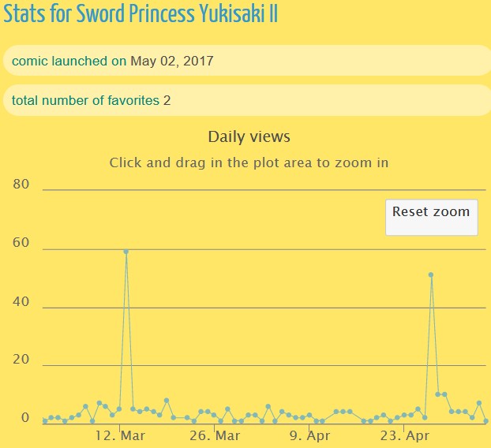Click the comic launched on text
The width and height of the screenshot is (491, 448).
coord(69,61)
